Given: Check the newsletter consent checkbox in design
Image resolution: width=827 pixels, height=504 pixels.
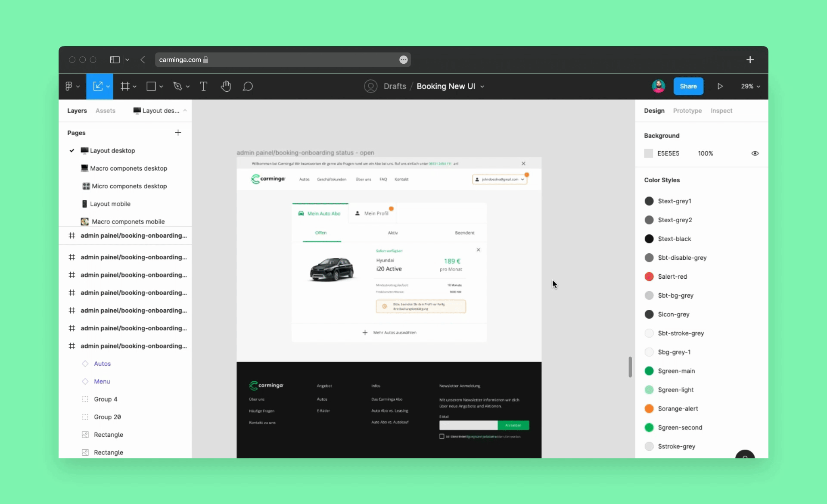Looking at the screenshot, I should 441,436.
